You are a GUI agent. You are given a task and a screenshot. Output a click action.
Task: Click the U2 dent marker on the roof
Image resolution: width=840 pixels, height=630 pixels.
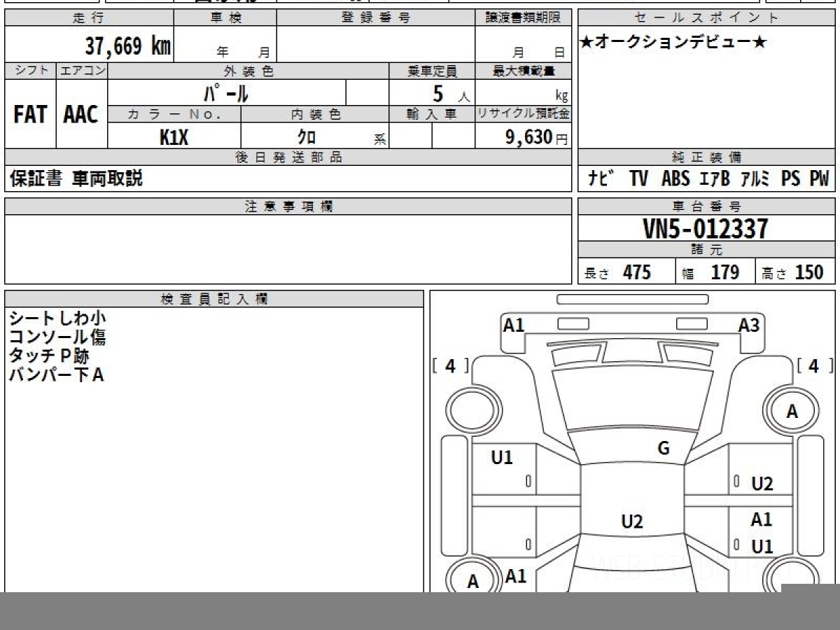point(631,521)
